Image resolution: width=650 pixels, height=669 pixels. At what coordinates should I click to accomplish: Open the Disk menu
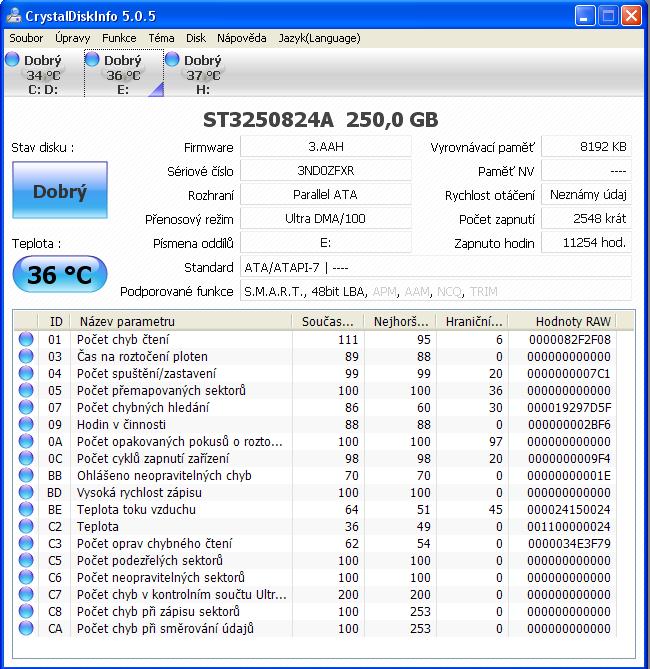(x=196, y=38)
